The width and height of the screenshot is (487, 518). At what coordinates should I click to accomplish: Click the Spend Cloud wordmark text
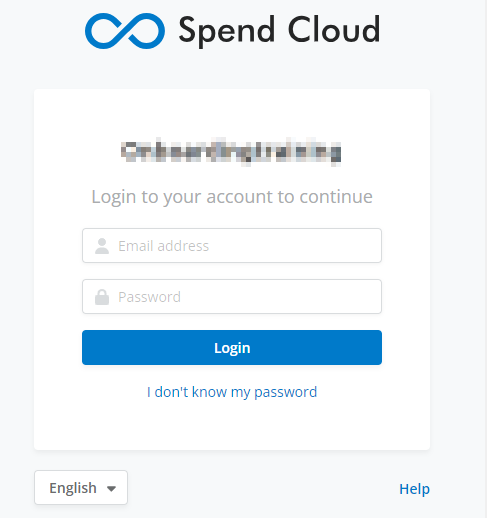point(279,31)
